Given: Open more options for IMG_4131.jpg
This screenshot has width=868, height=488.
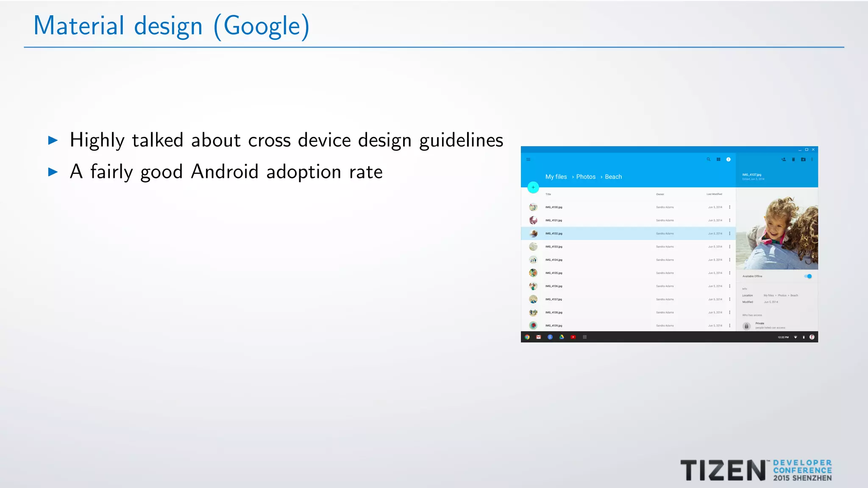Looking at the screenshot, I should 729,220.
